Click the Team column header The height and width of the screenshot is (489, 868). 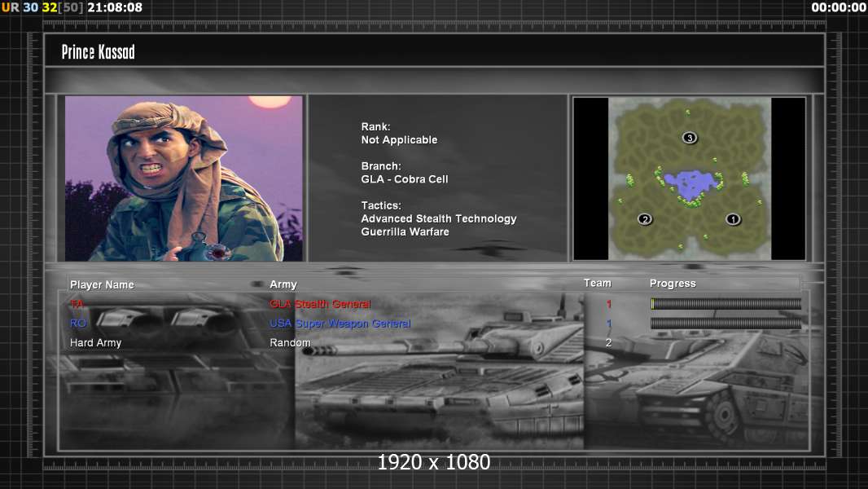[598, 283]
